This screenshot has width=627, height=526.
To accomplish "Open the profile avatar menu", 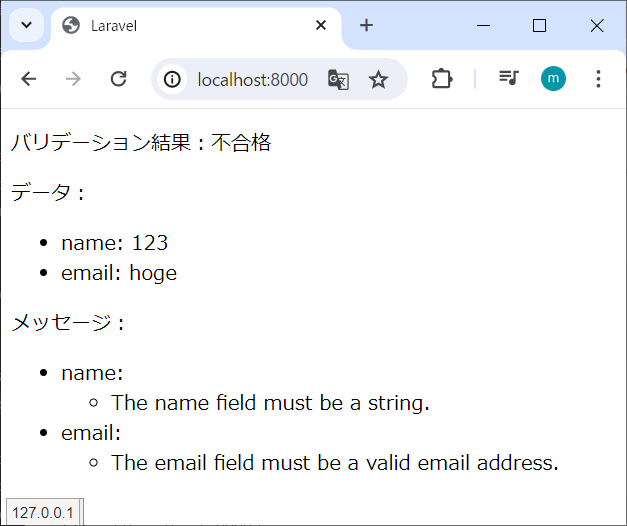I will pos(553,79).
